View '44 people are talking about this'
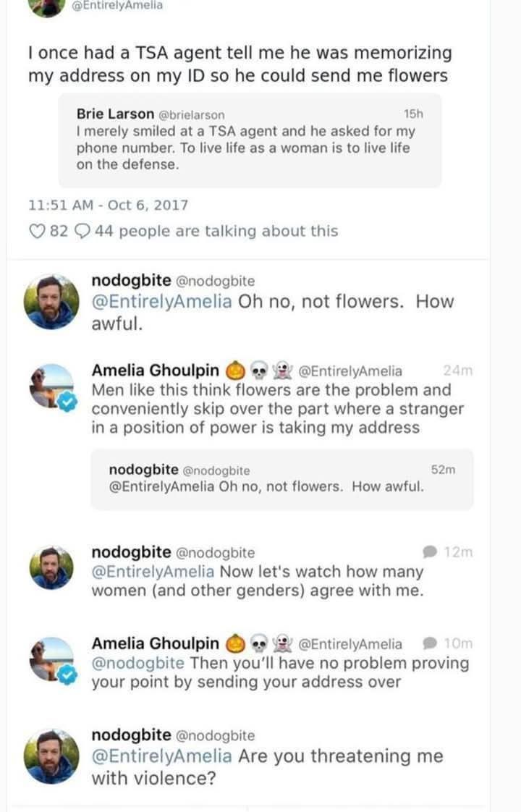 216,232
